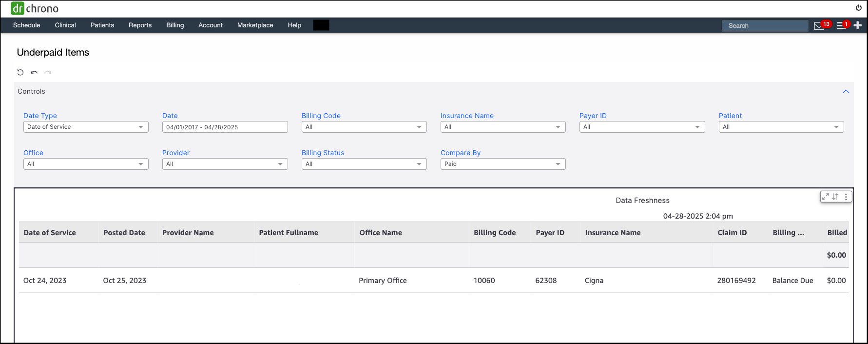Screen dimensions: 868x344
Task: Open the Marketplace menu
Action: point(255,25)
